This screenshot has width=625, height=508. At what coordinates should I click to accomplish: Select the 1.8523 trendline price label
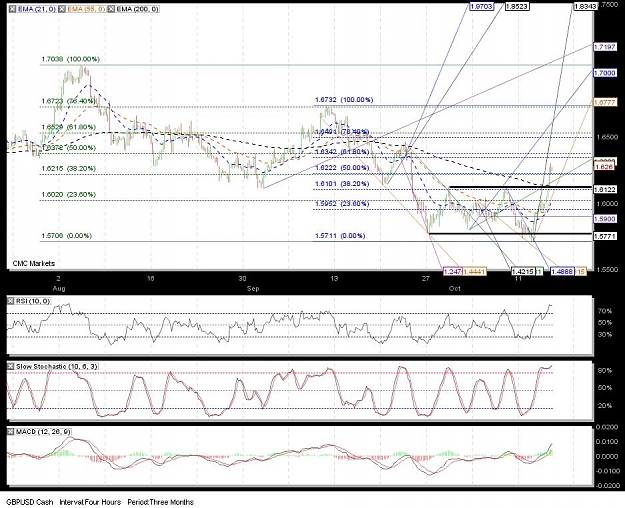(x=517, y=6)
